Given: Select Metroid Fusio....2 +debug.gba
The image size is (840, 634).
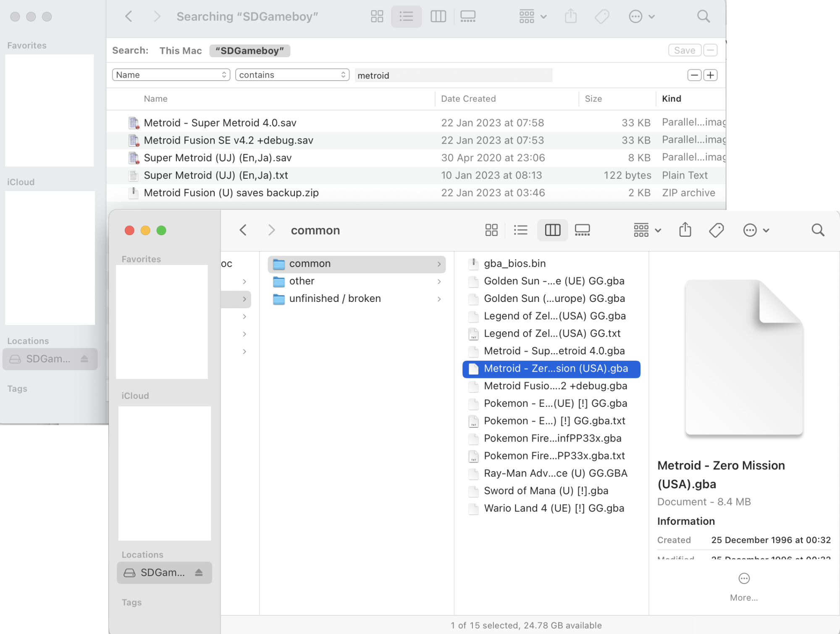Looking at the screenshot, I should tap(551, 386).
